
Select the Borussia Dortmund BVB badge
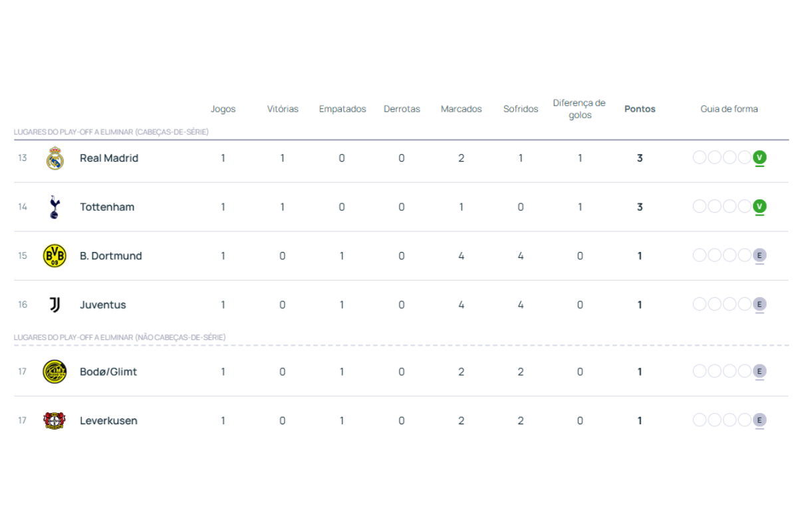click(55, 256)
